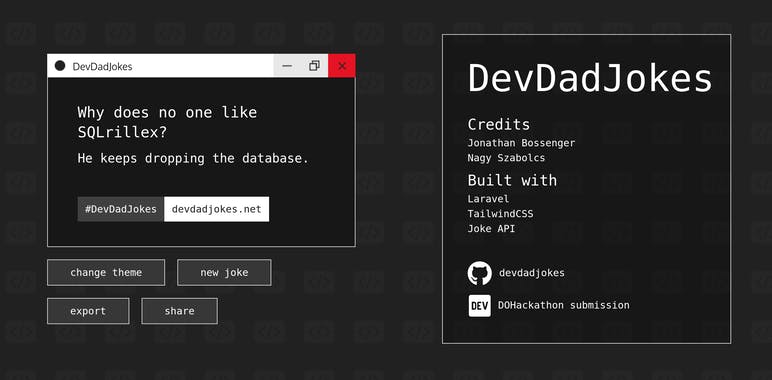Click the DEV logo badge

tap(479, 306)
